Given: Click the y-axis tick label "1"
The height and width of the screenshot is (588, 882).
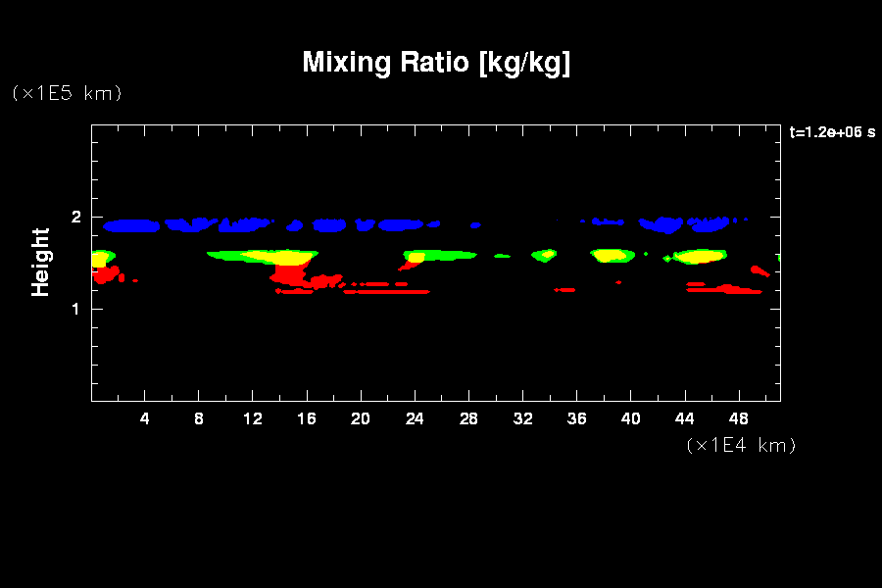Looking at the screenshot, I should tap(74, 310).
